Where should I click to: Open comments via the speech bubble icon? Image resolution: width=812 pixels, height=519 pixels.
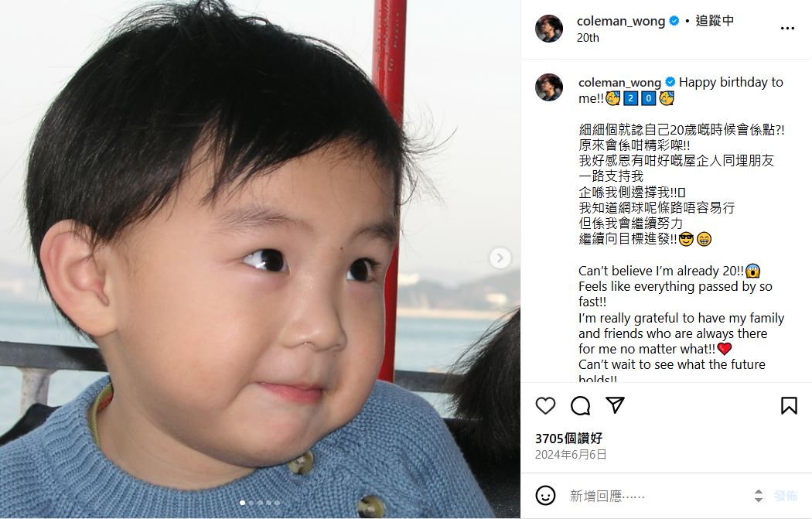pyautogui.click(x=581, y=405)
